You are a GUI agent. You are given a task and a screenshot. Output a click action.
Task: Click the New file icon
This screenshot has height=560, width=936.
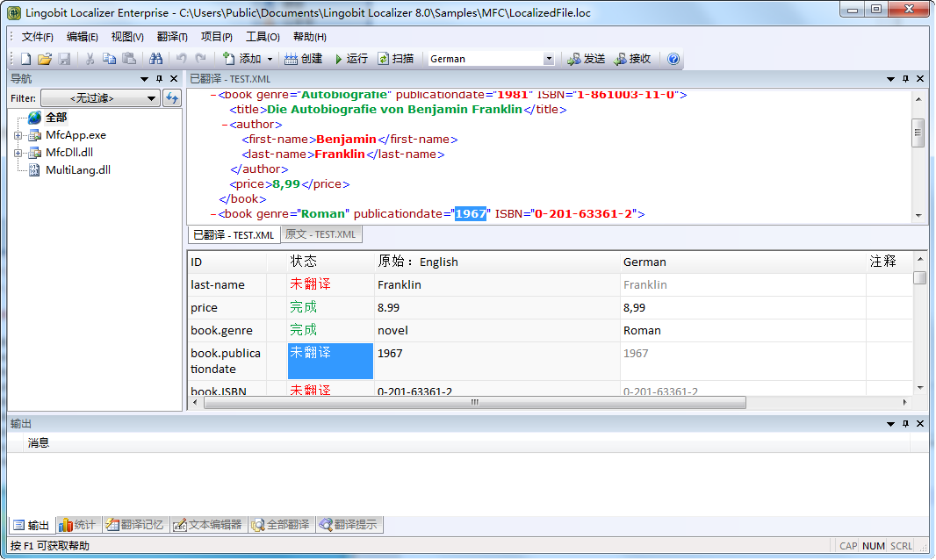tap(25, 59)
